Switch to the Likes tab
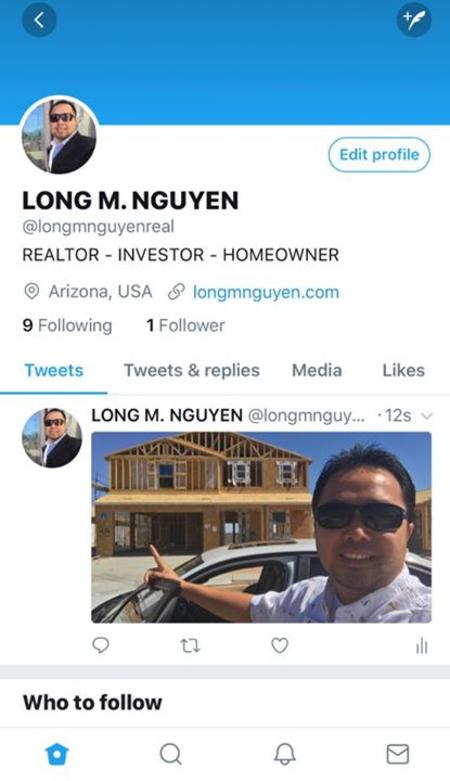This screenshot has width=450, height=781. pyautogui.click(x=404, y=370)
